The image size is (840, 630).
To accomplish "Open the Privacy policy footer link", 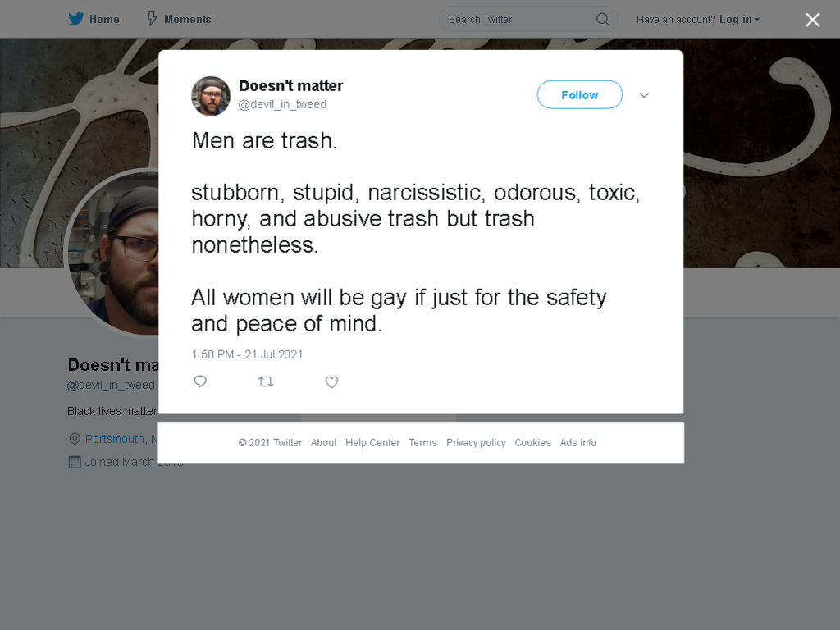I will click(x=476, y=442).
